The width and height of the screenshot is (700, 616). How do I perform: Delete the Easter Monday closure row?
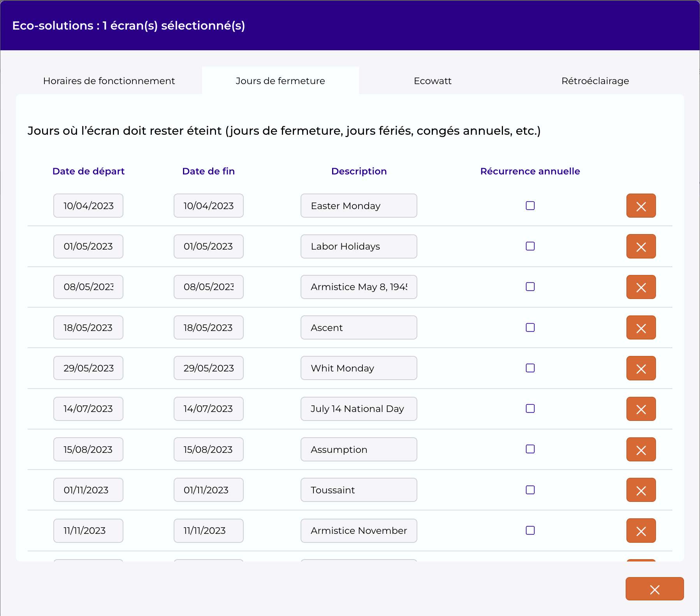[641, 206]
